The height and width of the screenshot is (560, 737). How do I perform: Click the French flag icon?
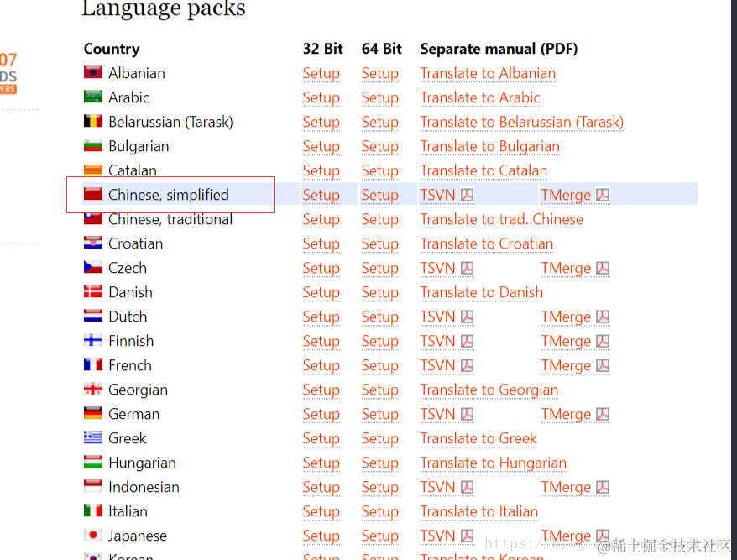[93, 364]
